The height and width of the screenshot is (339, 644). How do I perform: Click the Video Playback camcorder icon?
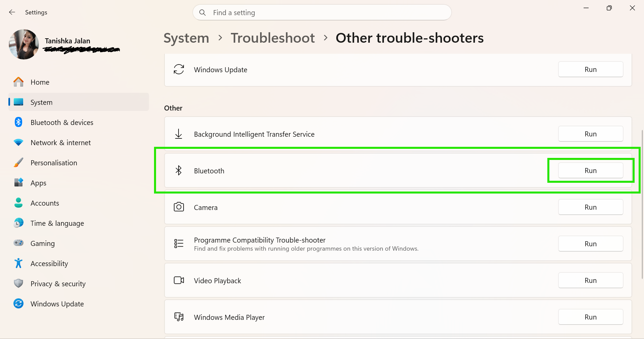pos(179,280)
